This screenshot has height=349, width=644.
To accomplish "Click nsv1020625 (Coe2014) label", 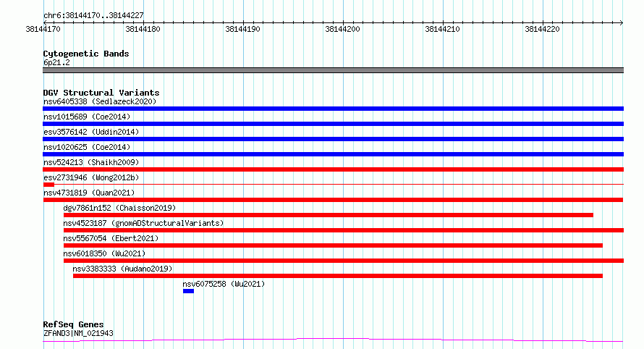I will (x=87, y=147).
